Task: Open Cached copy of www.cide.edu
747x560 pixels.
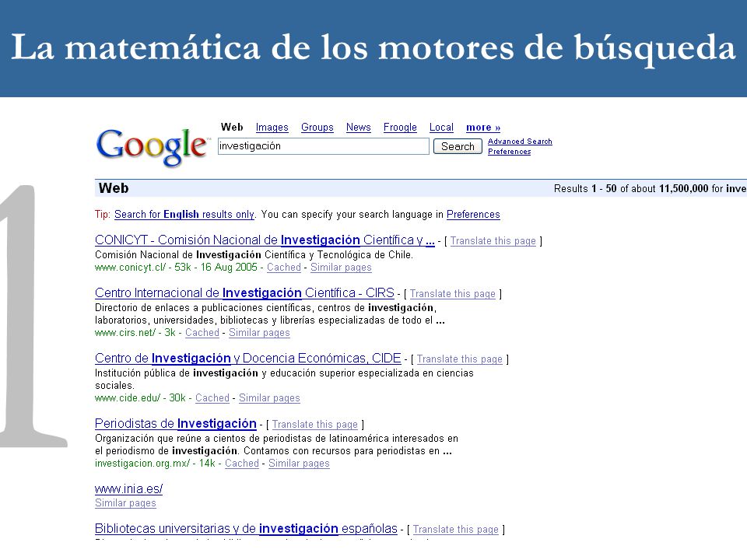Action: coord(212,397)
